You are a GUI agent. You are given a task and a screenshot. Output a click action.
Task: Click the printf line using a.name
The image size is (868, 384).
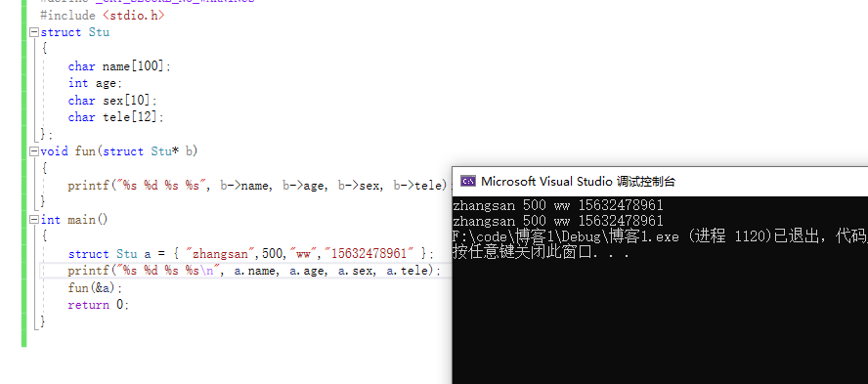pos(255,271)
